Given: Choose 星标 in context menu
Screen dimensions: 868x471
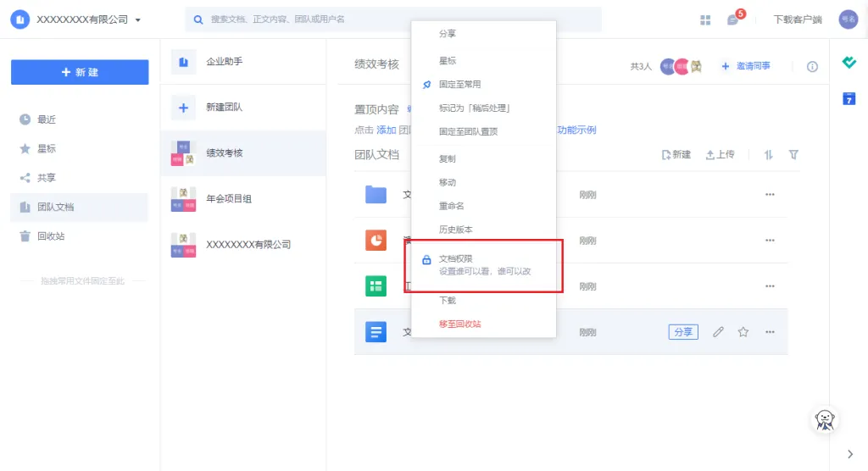Looking at the screenshot, I should click(483, 61).
